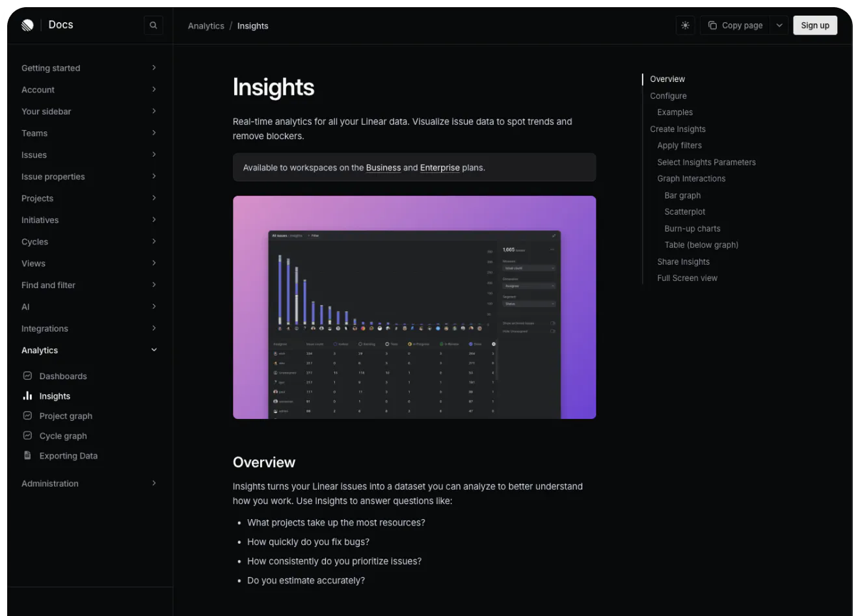Click the Linear logo icon
This screenshot has height=616, width=860.
point(27,25)
